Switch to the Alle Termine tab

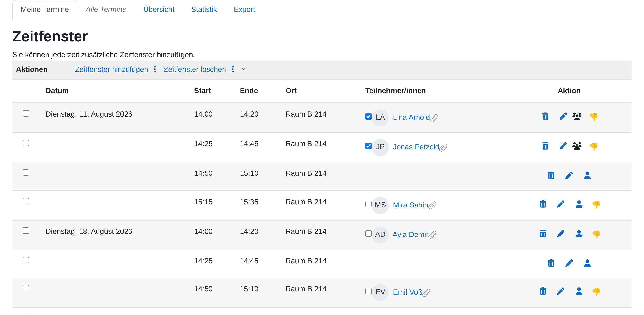(106, 10)
